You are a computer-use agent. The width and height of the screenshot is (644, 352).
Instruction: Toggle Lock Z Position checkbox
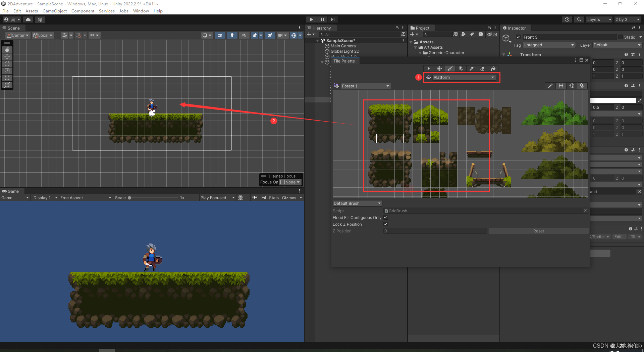386,224
